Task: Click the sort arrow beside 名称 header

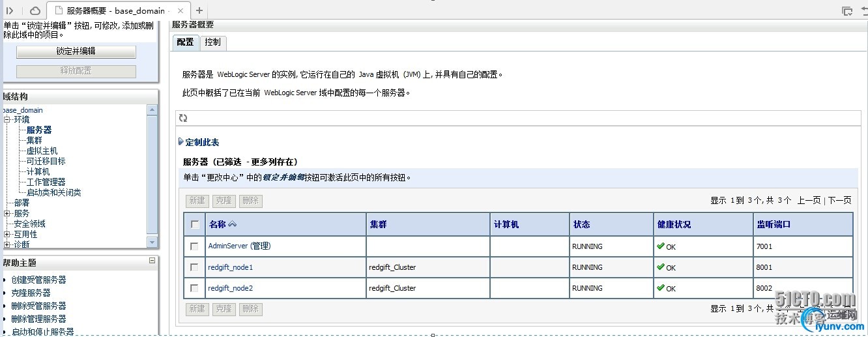Action: (x=232, y=224)
